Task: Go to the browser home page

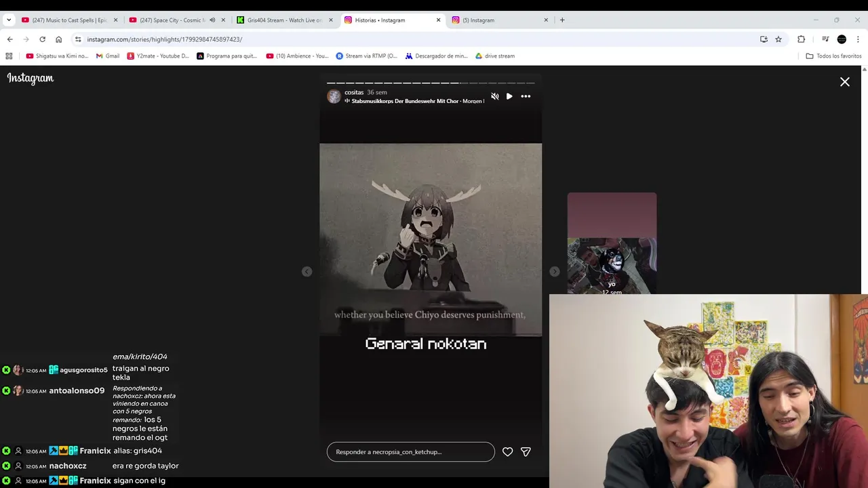Action: tap(58, 39)
